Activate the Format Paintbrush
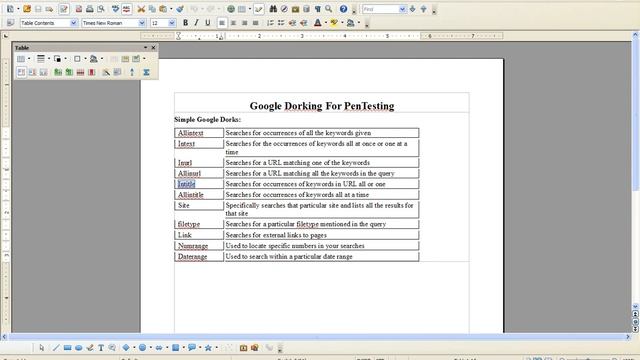 pyautogui.click(x=180, y=9)
